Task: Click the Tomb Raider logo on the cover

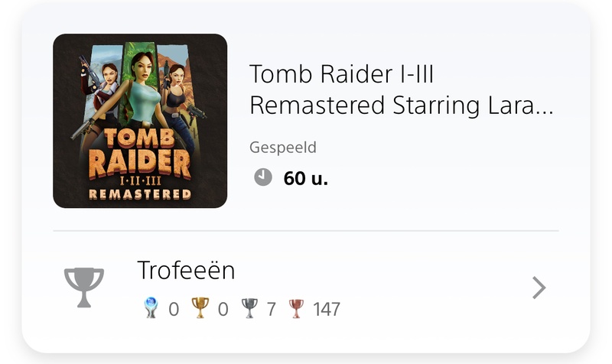Action: click(x=140, y=156)
